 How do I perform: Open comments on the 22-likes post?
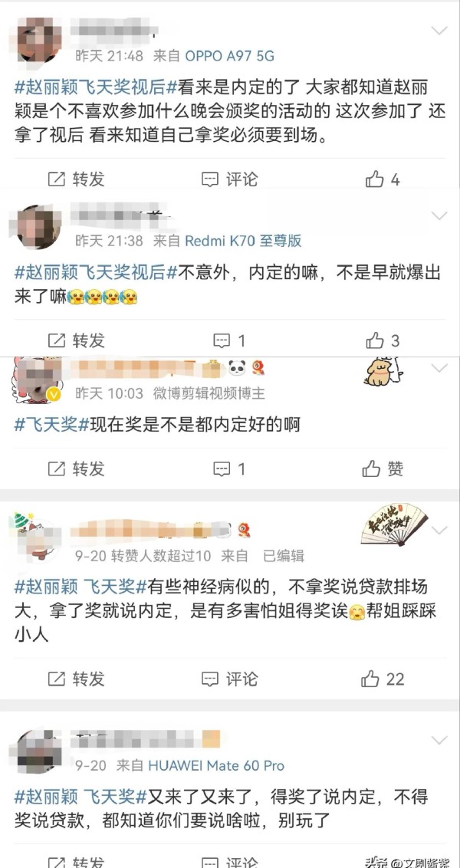pos(229,679)
